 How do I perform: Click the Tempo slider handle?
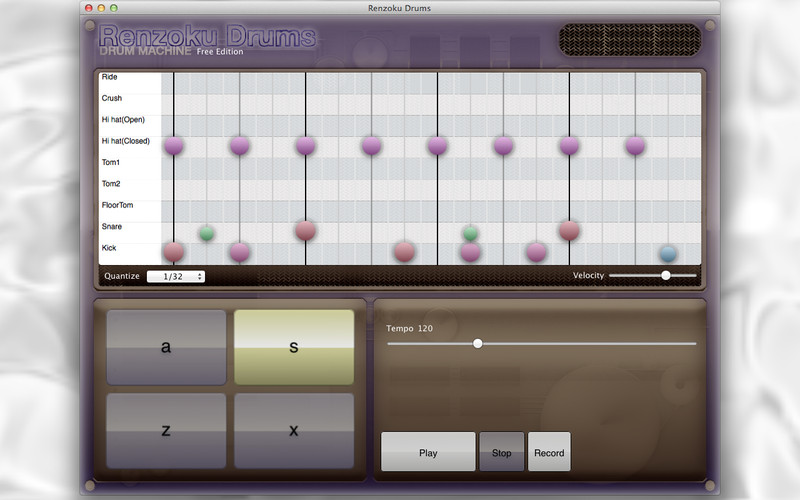pos(478,343)
